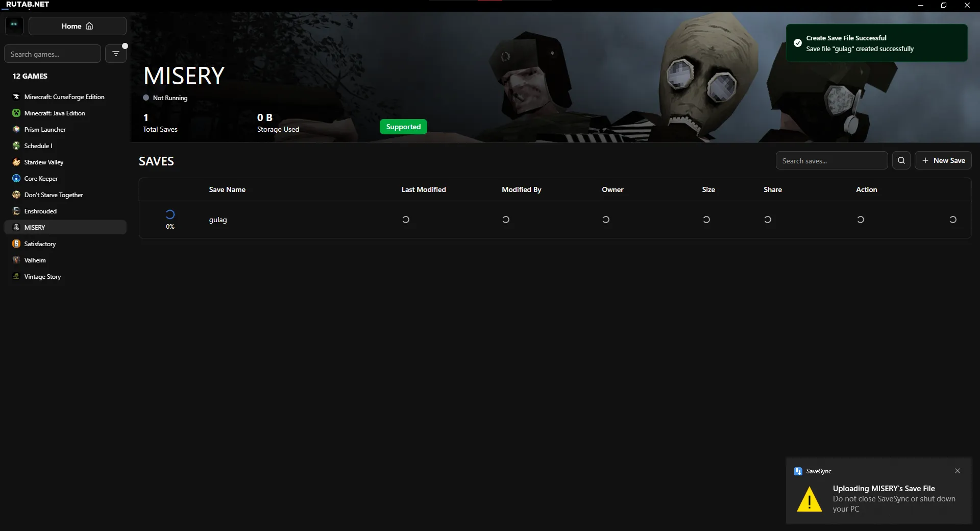
Task: Sort saves by Size column header
Action: click(708, 189)
